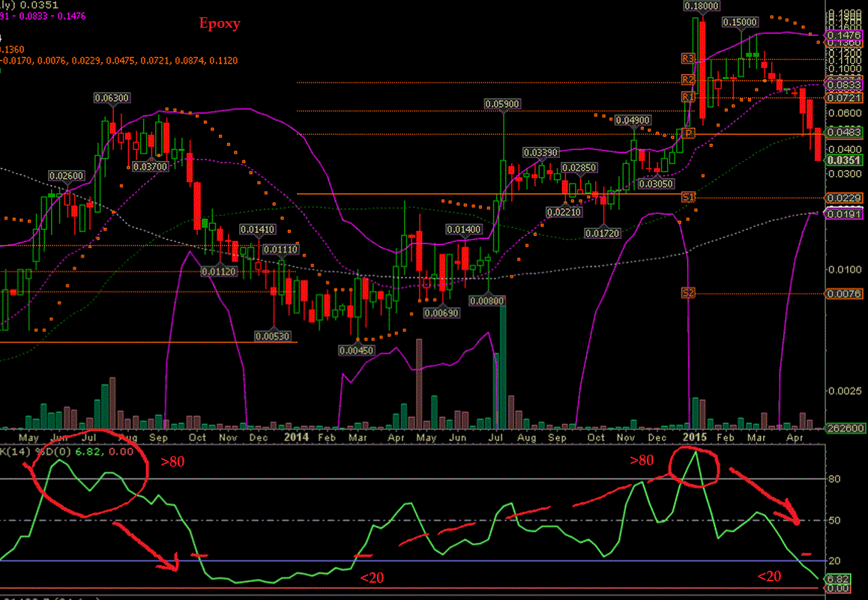The height and width of the screenshot is (600, 868).
Task: Click the 0.00800 low price label
Action: pos(487,301)
